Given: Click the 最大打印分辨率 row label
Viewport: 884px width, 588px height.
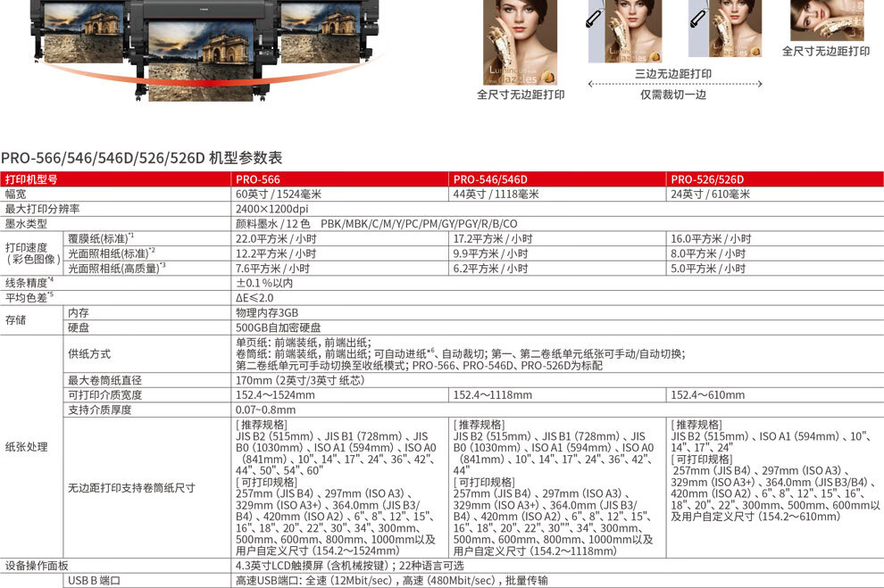Looking at the screenshot, I should pos(43,209).
